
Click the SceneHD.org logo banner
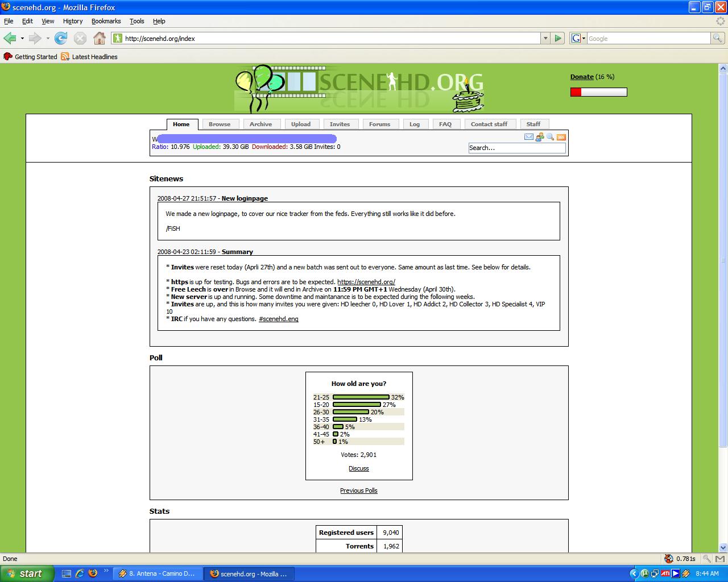(359, 89)
